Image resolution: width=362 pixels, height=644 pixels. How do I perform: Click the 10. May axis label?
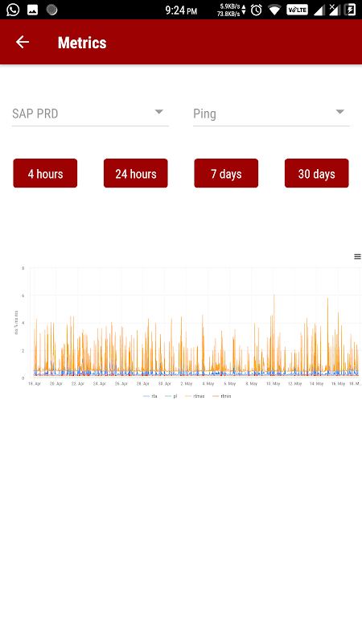coord(273,384)
